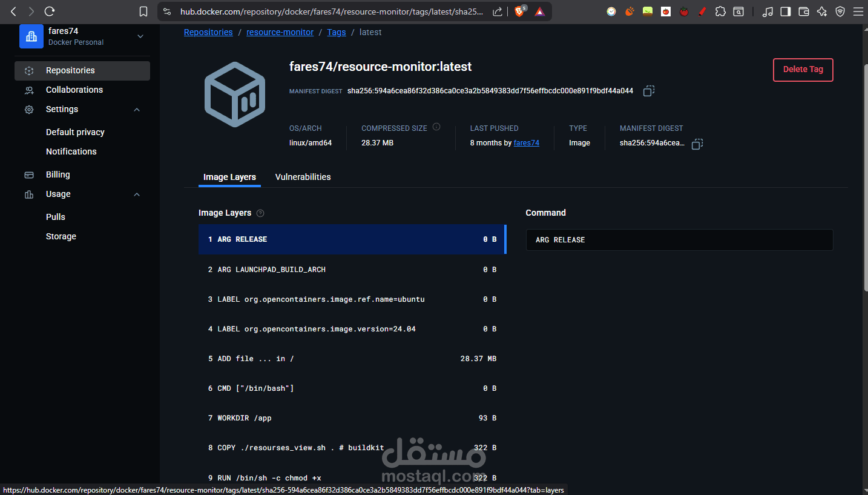Screen dimensions: 868x495
Task: Copy the short manifest digest sha256:594a6cea
Action: point(697,144)
